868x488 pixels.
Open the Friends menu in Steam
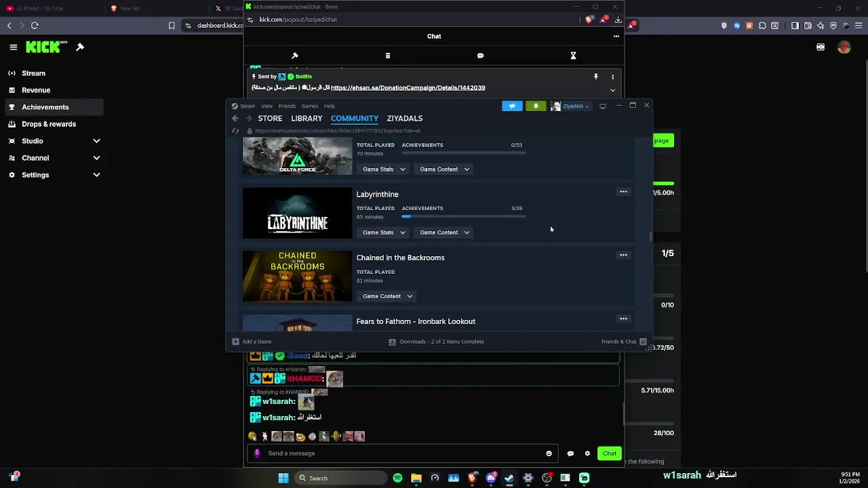coord(287,106)
